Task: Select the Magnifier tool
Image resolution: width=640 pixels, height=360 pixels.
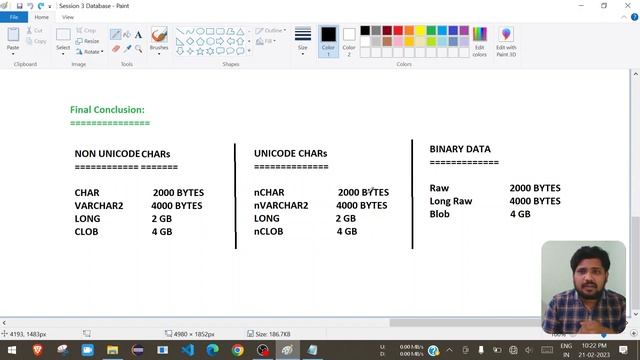Action: click(x=139, y=49)
